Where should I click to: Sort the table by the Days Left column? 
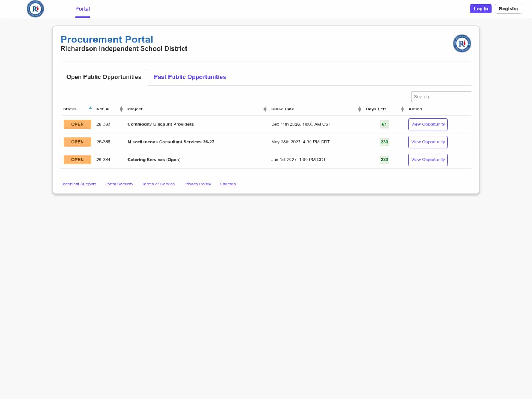385,109
